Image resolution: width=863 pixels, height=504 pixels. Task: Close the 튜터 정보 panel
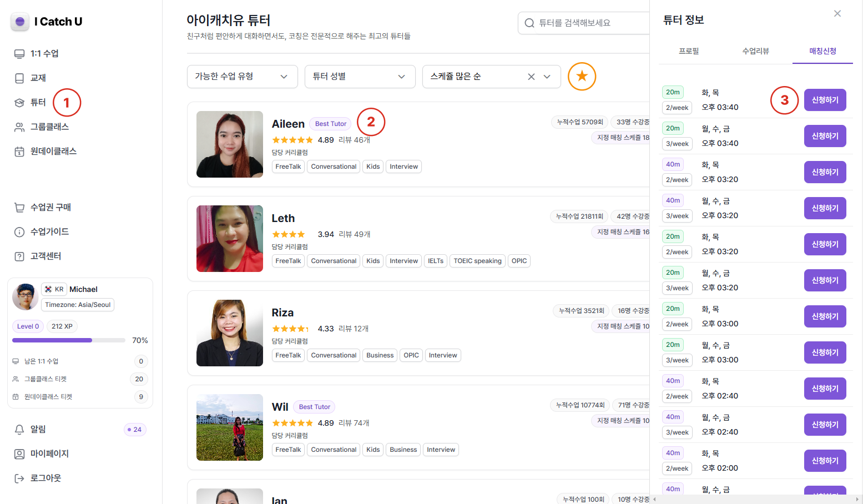837,13
